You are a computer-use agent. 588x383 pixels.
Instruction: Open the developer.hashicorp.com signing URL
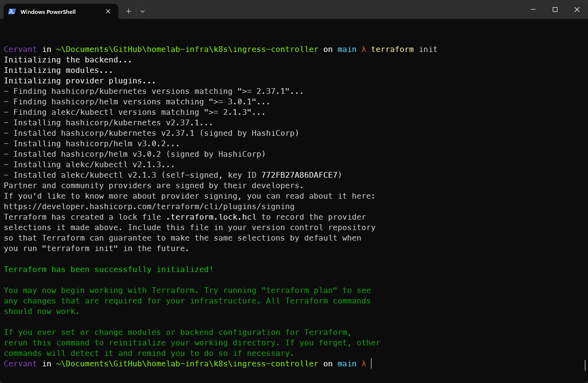(x=149, y=207)
